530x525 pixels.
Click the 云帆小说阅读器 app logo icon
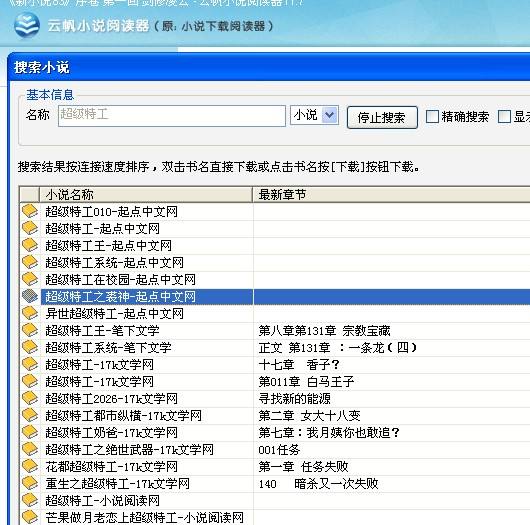click(x=27, y=25)
